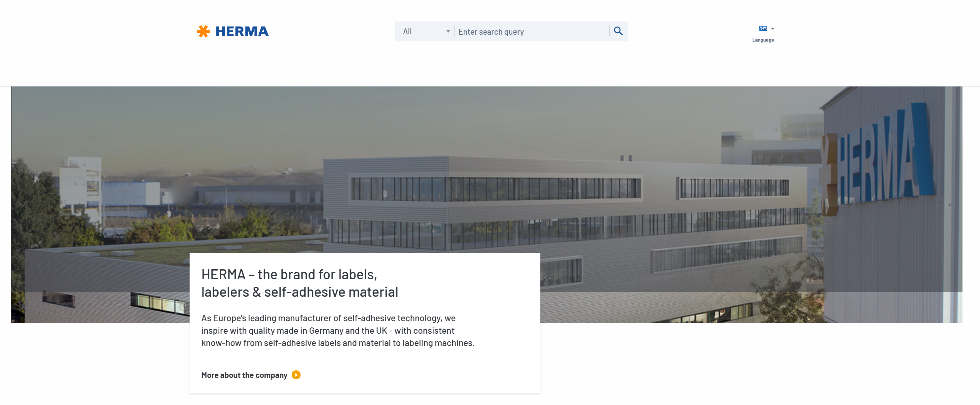Focus the Enter search query field
The width and height of the screenshot is (980, 405).
pos(532,32)
